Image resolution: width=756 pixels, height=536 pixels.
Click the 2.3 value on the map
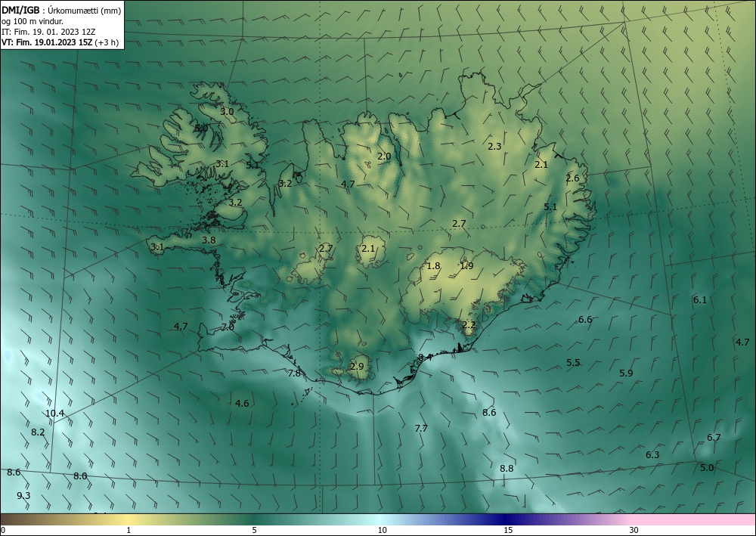pyautogui.click(x=494, y=147)
